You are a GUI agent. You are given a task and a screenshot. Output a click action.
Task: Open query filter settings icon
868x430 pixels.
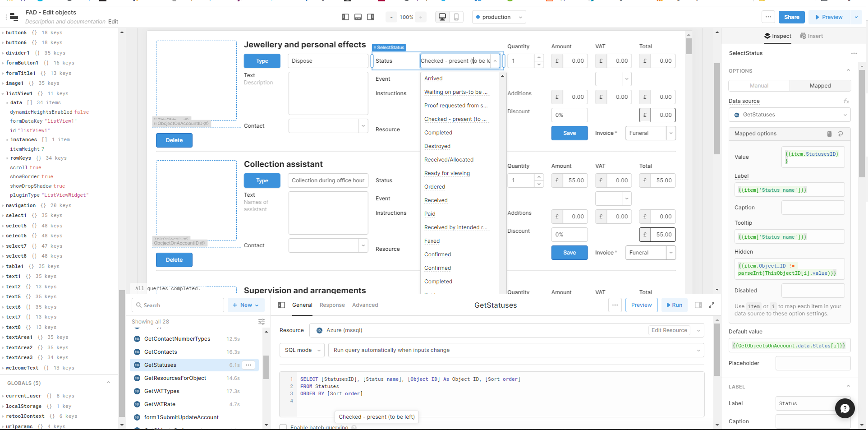tap(262, 322)
